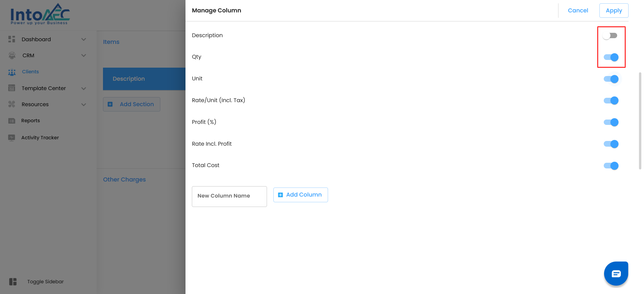Click the Toggle Sidebar layout icon
Viewport: 644px width, 294px height.
(x=13, y=282)
